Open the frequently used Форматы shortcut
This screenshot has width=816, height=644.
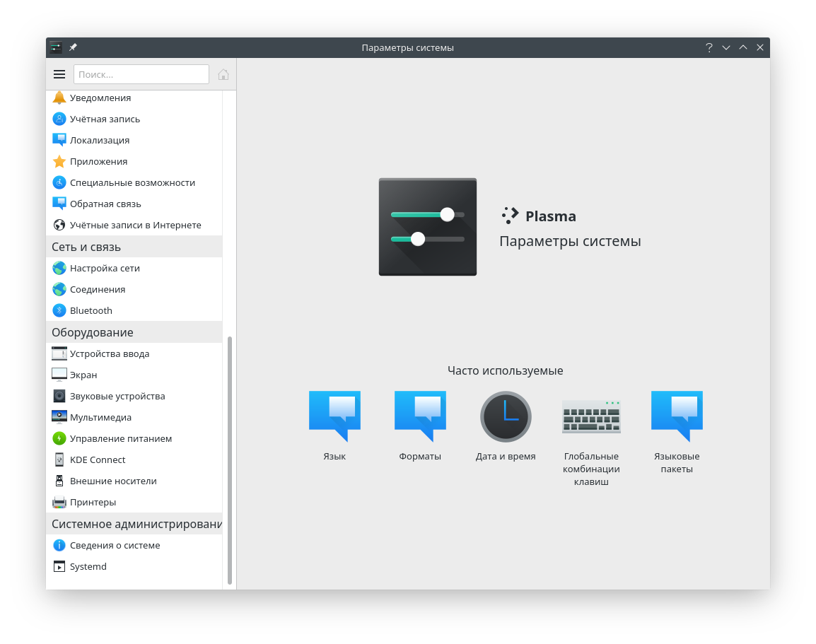click(420, 426)
